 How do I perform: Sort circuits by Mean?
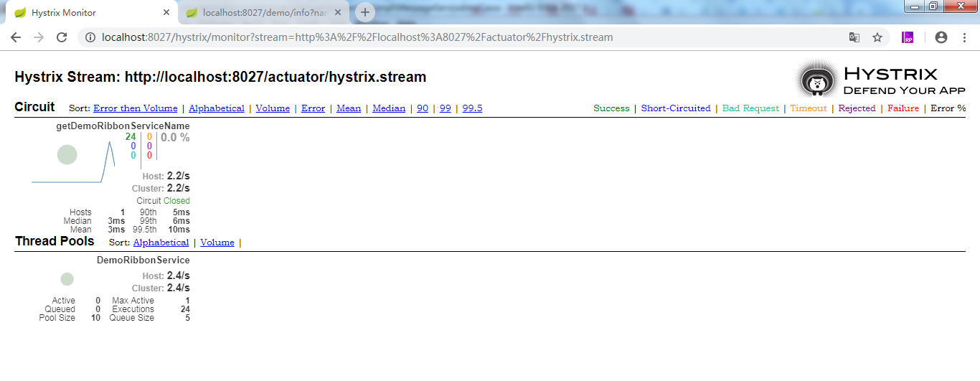tap(349, 108)
